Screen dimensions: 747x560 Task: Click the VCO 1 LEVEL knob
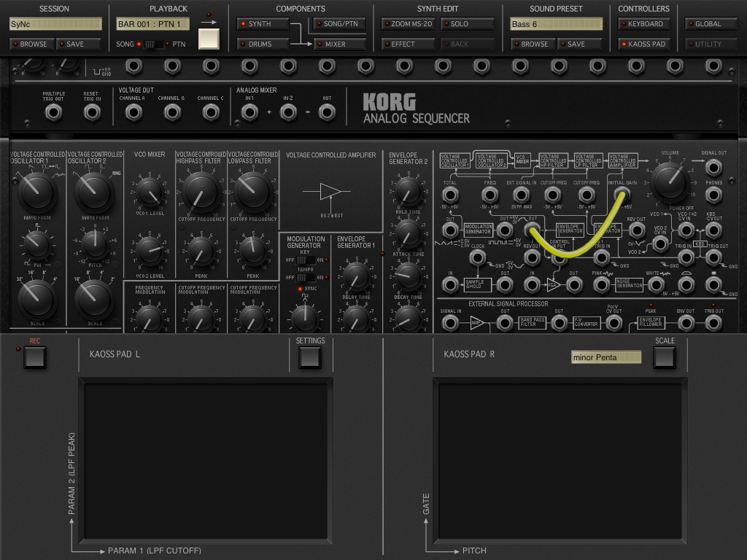tap(150, 192)
